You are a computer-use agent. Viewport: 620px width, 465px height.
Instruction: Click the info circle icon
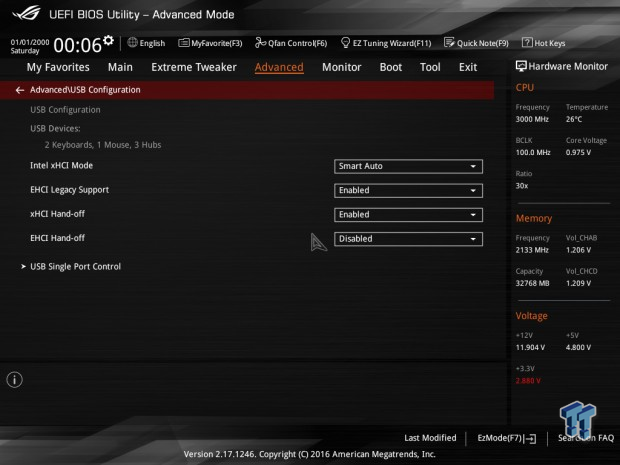(15, 380)
